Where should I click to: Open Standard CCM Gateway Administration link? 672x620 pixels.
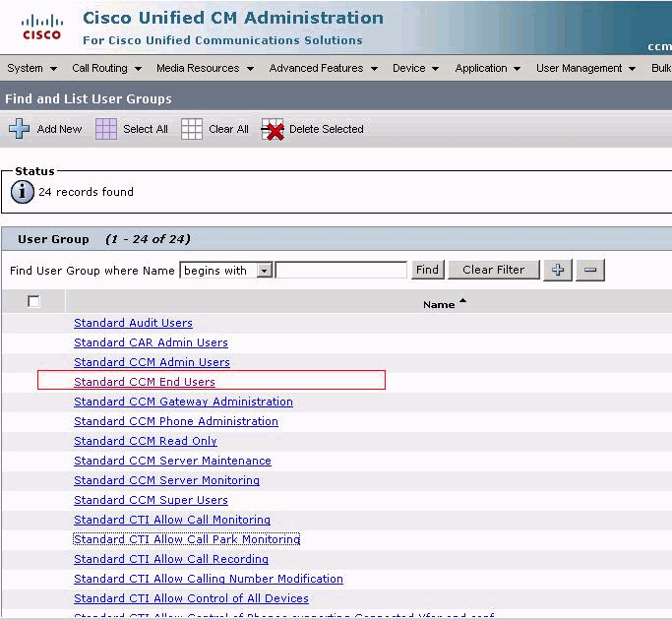pyautogui.click(x=183, y=402)
